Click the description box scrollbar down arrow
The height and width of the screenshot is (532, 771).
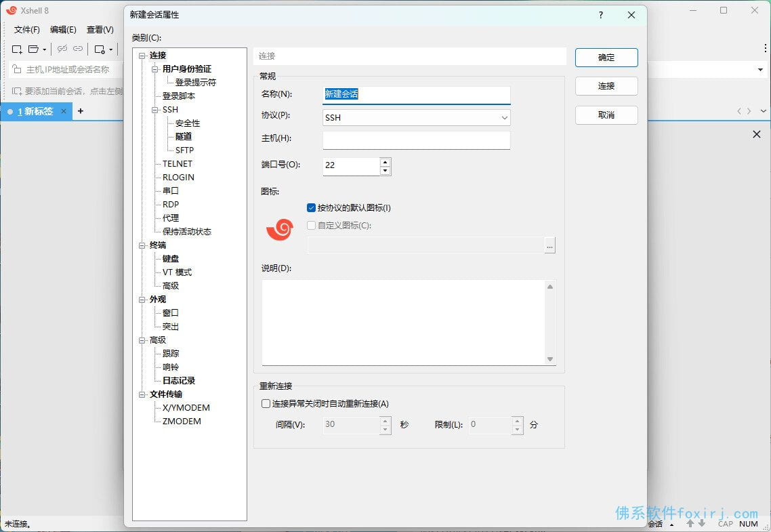click(550, 359)
